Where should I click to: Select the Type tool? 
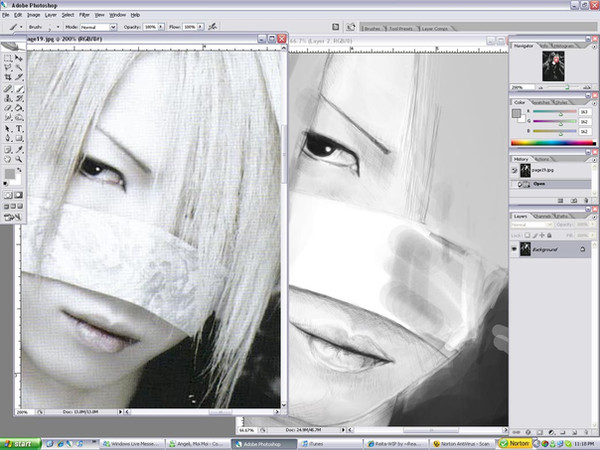pyautogui.click(x=19, y=129)
